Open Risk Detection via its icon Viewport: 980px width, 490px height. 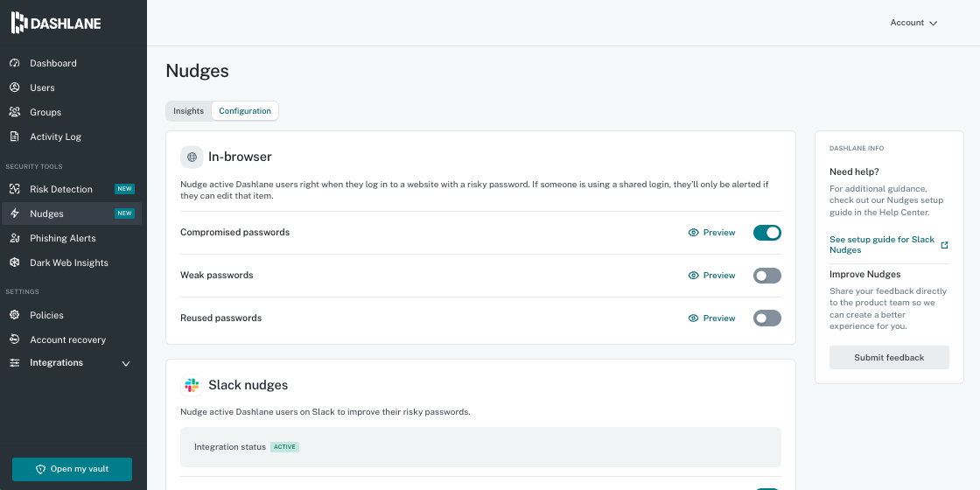coord(14,189)
